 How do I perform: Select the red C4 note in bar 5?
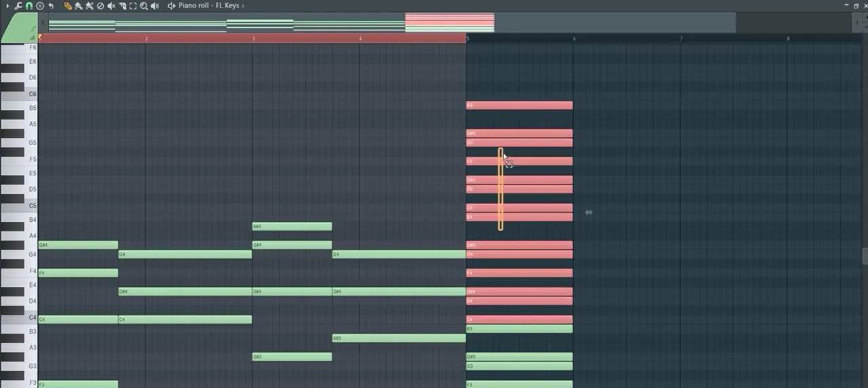(x=519, y=319)
